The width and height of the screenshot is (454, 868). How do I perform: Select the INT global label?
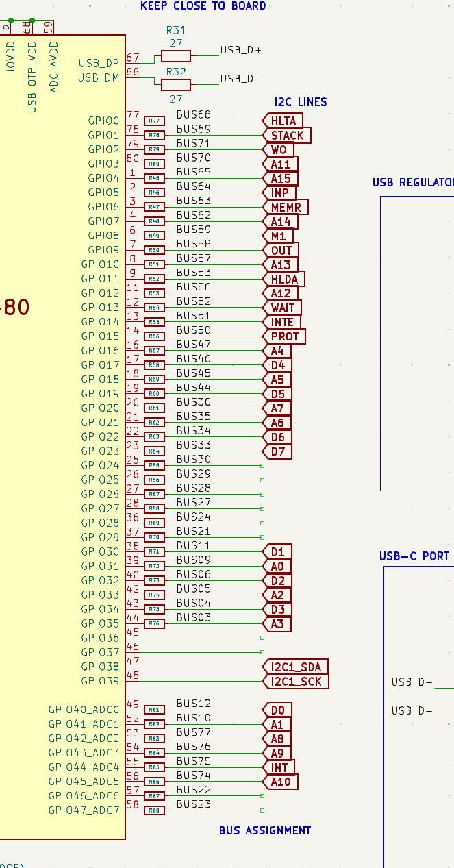coord(279,767)
